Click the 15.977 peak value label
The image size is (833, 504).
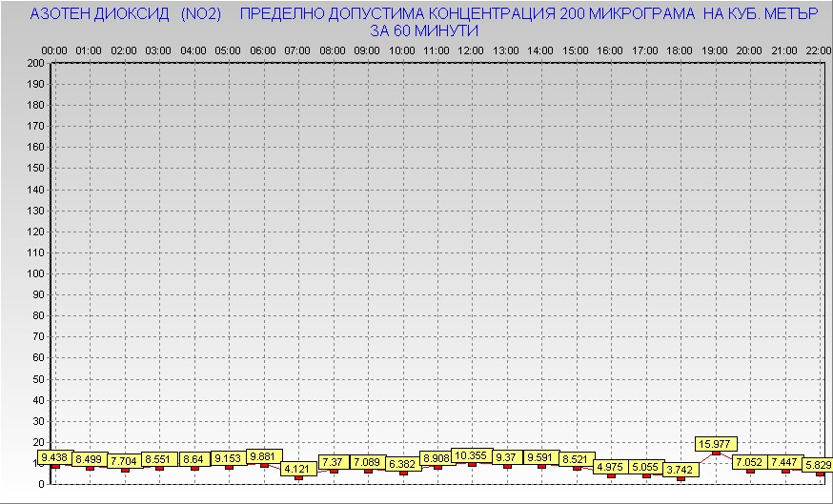tap(715, 444)
